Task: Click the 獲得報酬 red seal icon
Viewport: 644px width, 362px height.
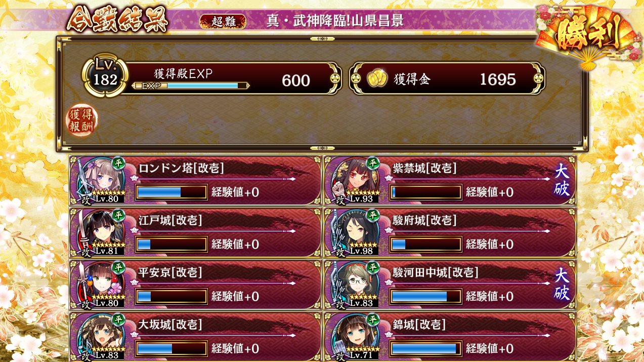Action: (x=82, y=120)
